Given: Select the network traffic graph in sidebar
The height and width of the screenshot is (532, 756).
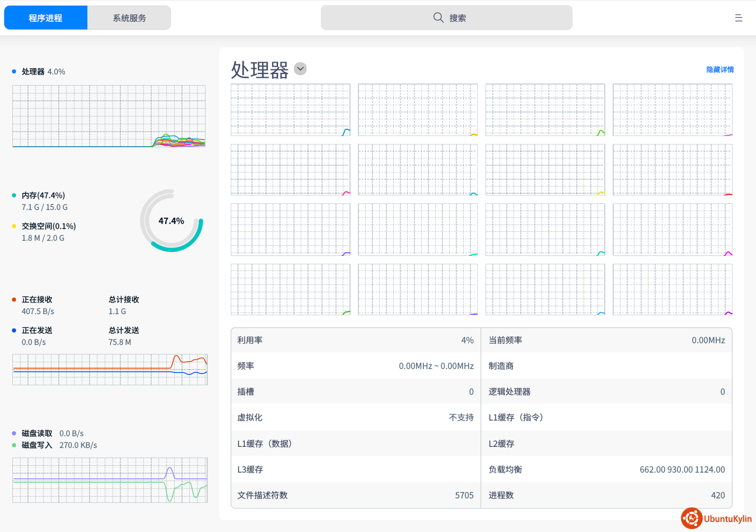Looking at the screenshot, I should coord(110,369).
